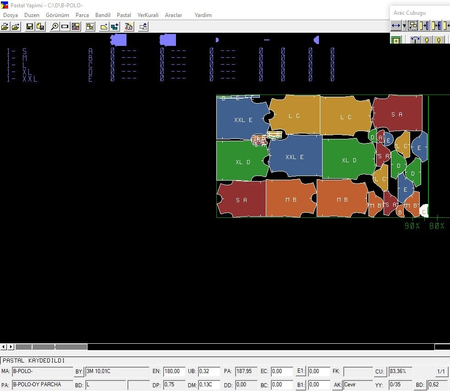
Task: Click the first open folder toolbar icon
Action: 5,27
